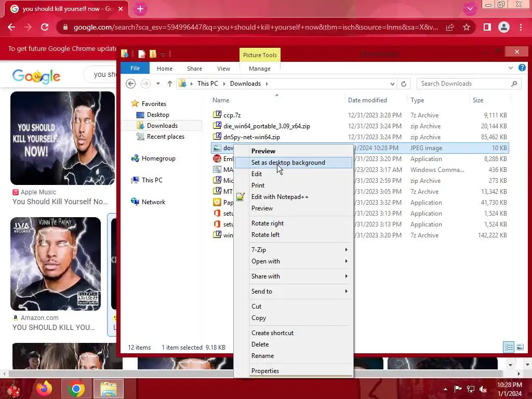Viewport: 532px width, 399px height.
Task: Select the ccp.7z file
Action: point(232,115)
